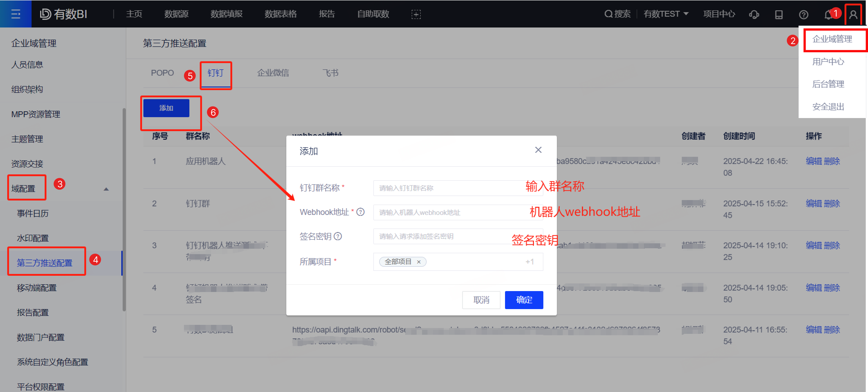Click Webhook地址 help tooltip icon

360,212
